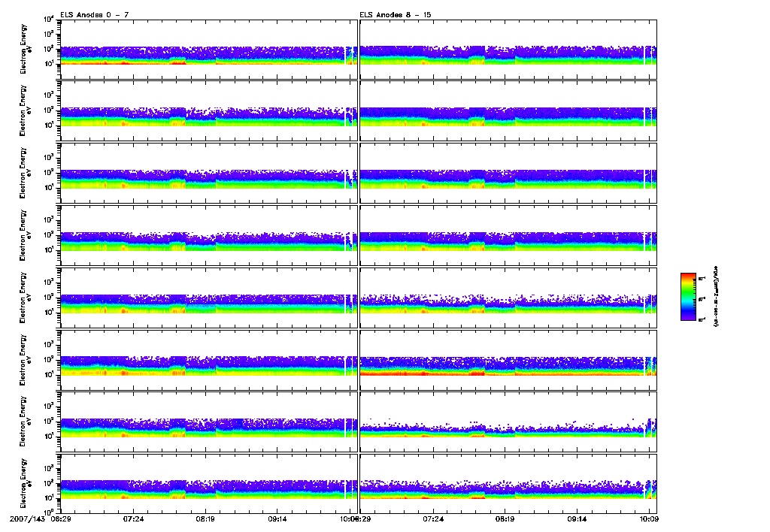This screenshot has width=770, height=532.
Task: Click "09:14" under the Anodes 8 - 15 column
Action: click(x=577, y=518)
